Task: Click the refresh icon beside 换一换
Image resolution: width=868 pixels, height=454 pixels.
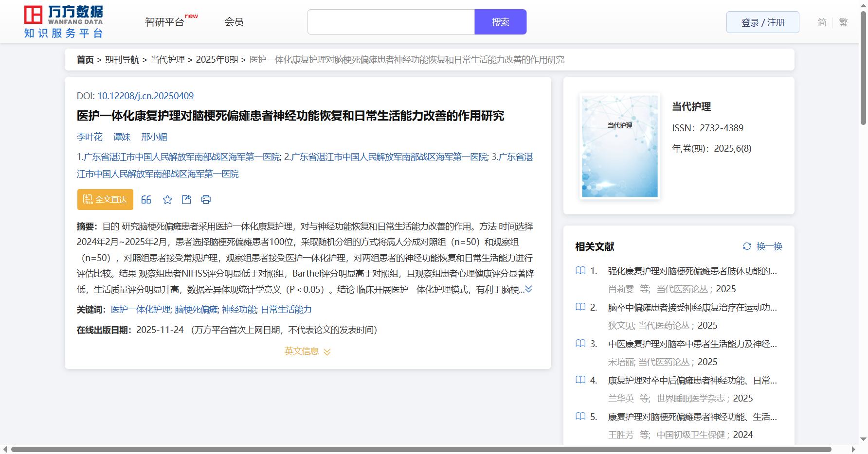Action: (x=747, y=246)
